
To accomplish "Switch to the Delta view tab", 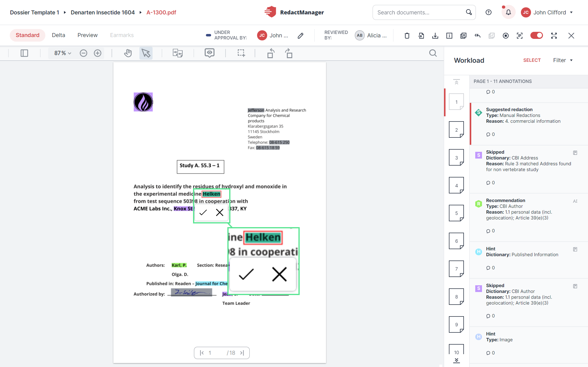I will click(59, 35).
